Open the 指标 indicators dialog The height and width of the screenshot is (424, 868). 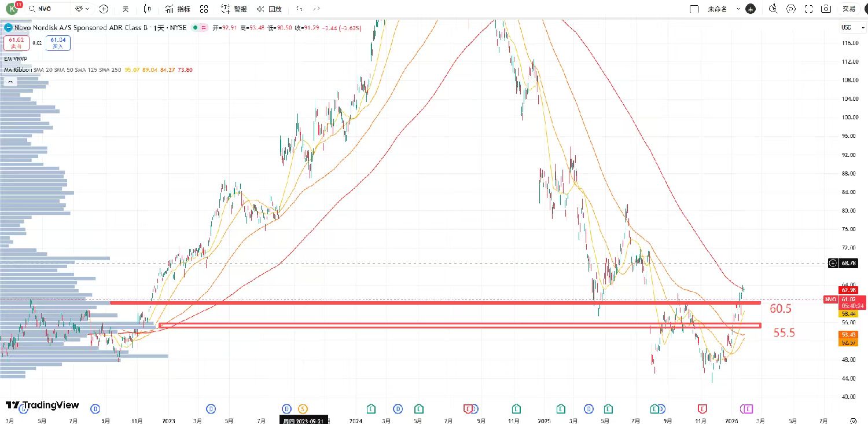178,9
